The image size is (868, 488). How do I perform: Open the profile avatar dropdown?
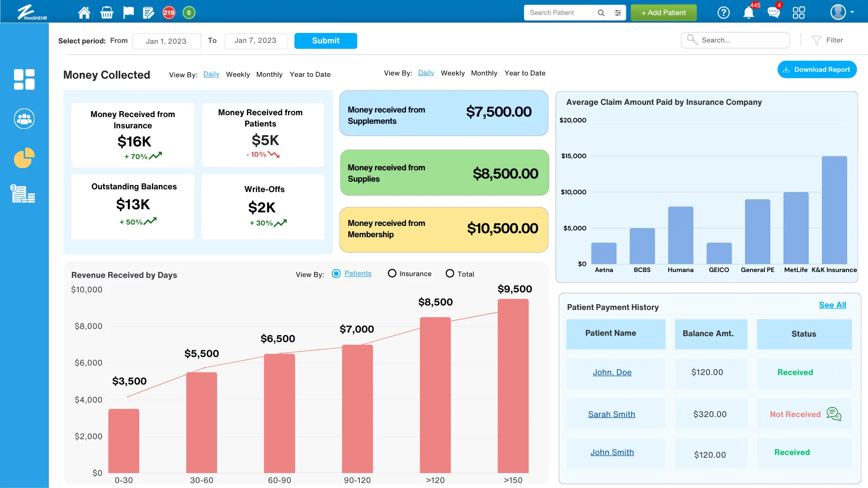coord(840,12)
